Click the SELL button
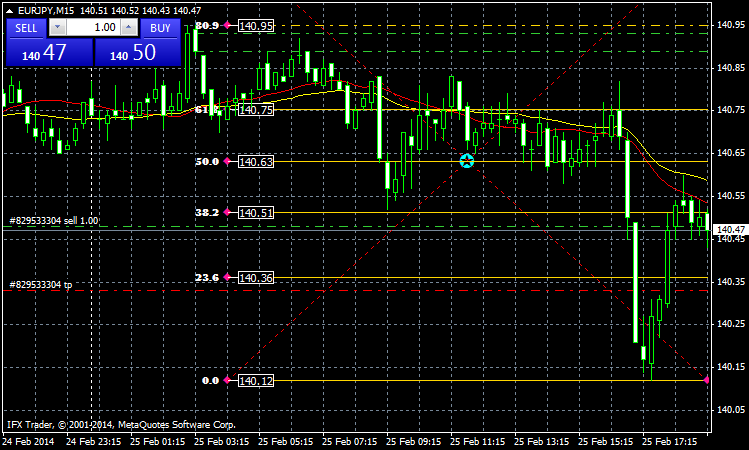This screenshot has height=450, width=749. point(25,28)
